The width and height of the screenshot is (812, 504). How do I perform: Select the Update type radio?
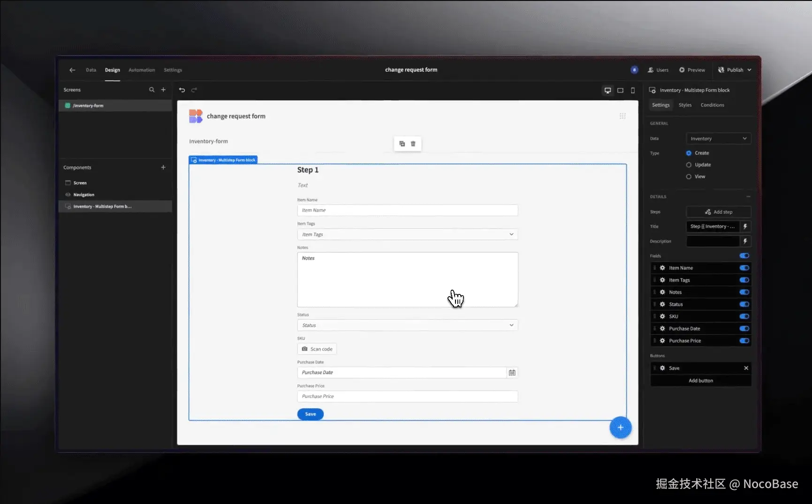pyautogui.click(x=689, y=165)
